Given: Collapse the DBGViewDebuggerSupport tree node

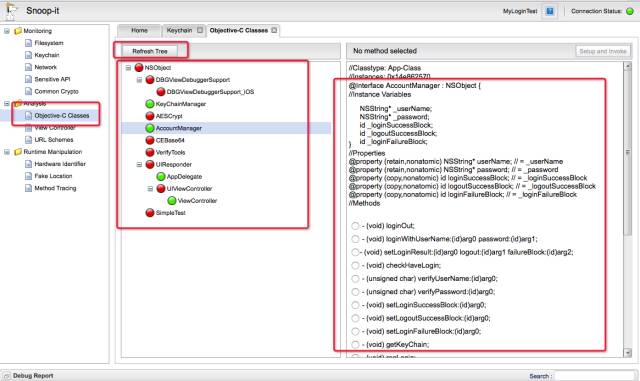Looking at the screenshot, I should [x=139, y=80].
